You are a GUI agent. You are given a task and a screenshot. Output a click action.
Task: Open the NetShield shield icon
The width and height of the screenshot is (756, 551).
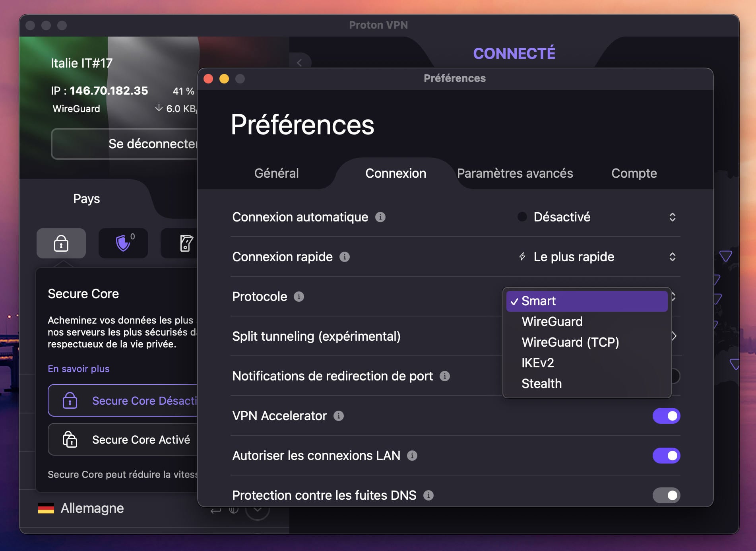123,243
